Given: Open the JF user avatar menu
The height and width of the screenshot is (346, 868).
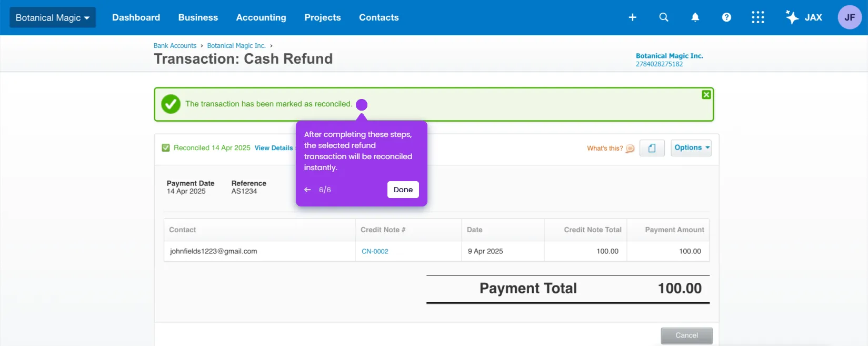Looking at the screenshot, I should pos(850,17).
